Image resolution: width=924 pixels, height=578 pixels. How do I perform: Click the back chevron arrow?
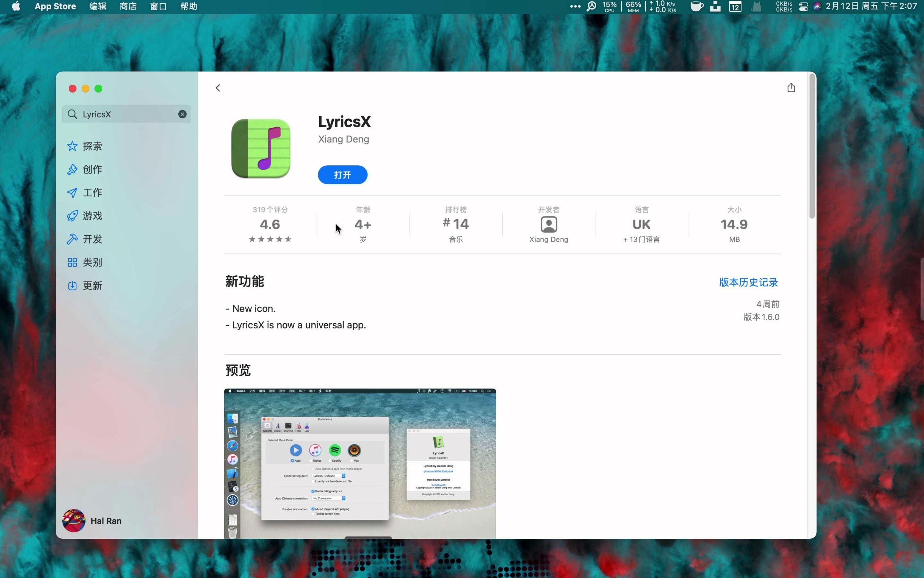[x=218, y=88]
